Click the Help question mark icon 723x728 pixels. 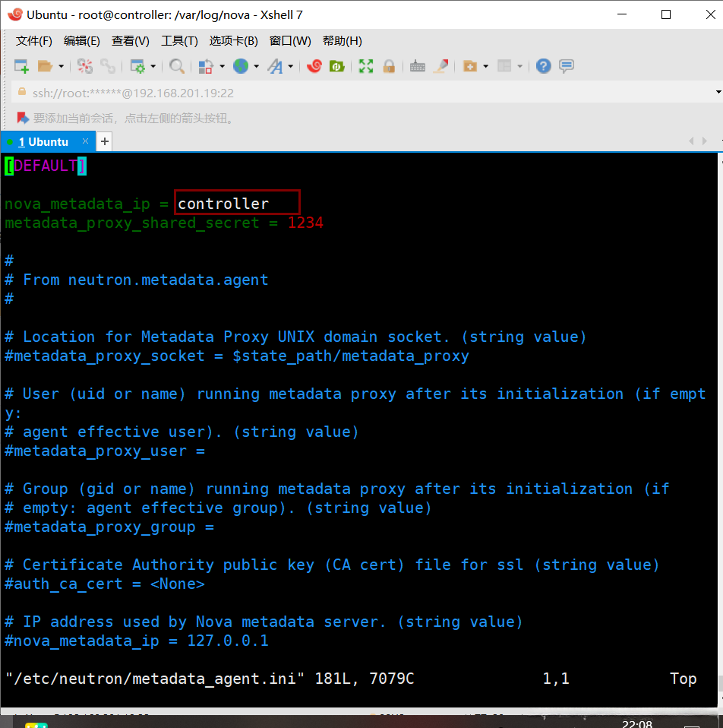[x=543, y=67]
